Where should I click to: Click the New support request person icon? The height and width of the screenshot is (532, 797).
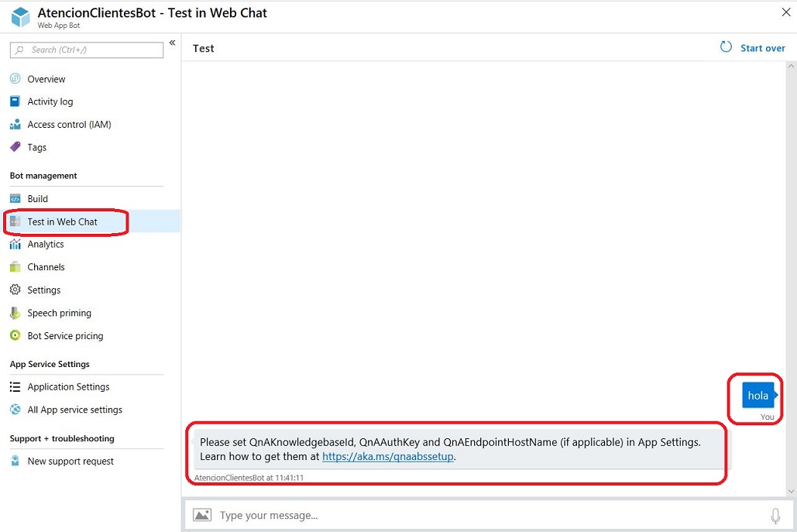click(15, 461)
